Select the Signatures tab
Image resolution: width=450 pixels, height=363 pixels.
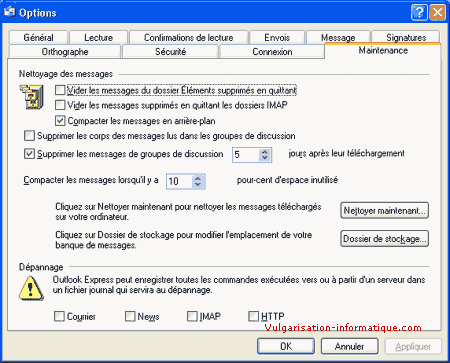point(406,37)
